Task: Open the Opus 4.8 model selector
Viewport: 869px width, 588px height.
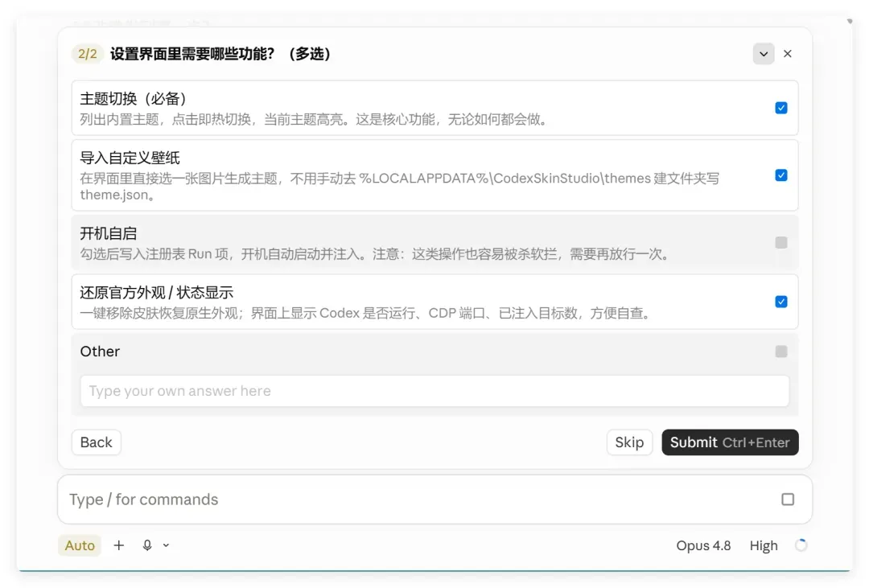Action: click(x=703, y=545)
